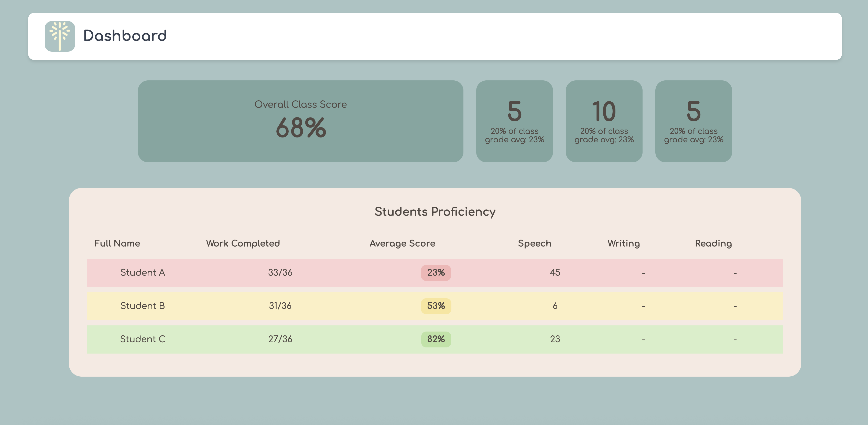Image resolution: width=868 pixels, height=425 pixels.
Task: Click the Speech column header
Action: tap(534, 243)
